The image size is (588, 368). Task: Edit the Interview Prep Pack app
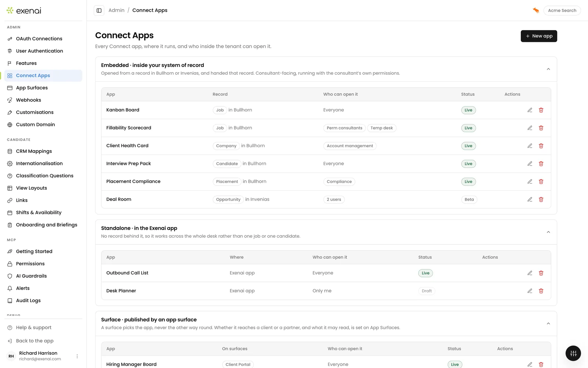tap(530, 164)
